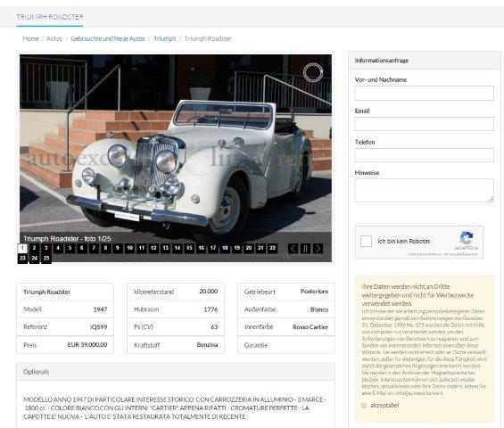Select the Telefon input box
This screenshot has width=504, height=428.
tap(425, 155)
